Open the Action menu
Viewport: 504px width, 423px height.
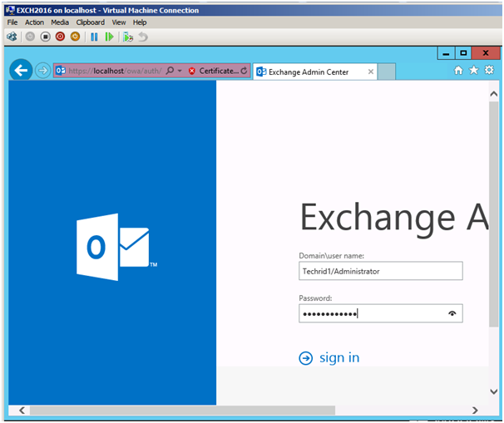tap(34, 22)
